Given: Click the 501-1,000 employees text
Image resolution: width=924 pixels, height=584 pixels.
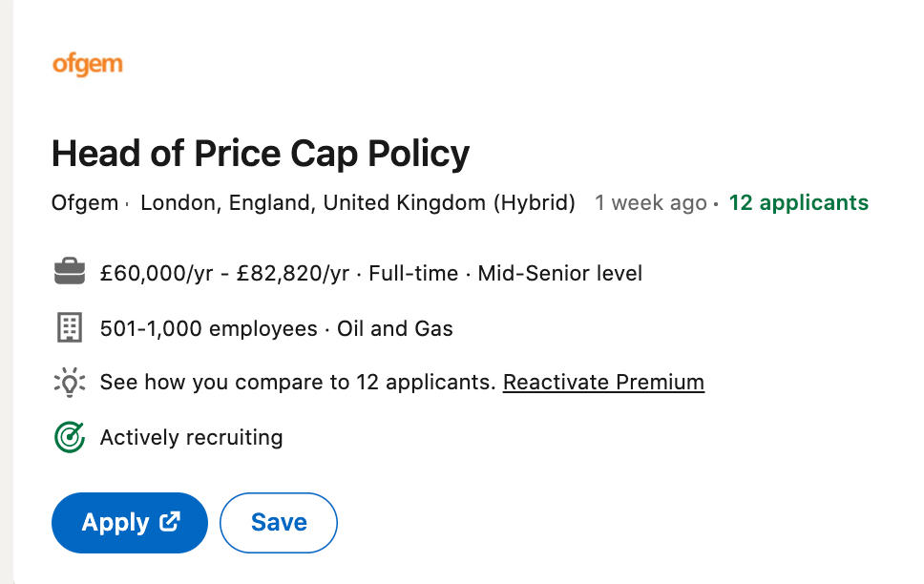Looking at the screenshot, I should [208, 329].
